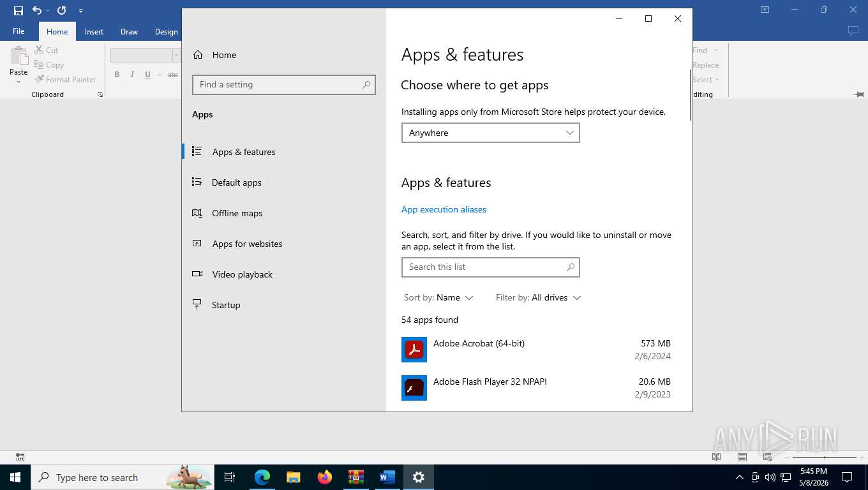Open Default apps in Settings sidebar

point(284,182)
